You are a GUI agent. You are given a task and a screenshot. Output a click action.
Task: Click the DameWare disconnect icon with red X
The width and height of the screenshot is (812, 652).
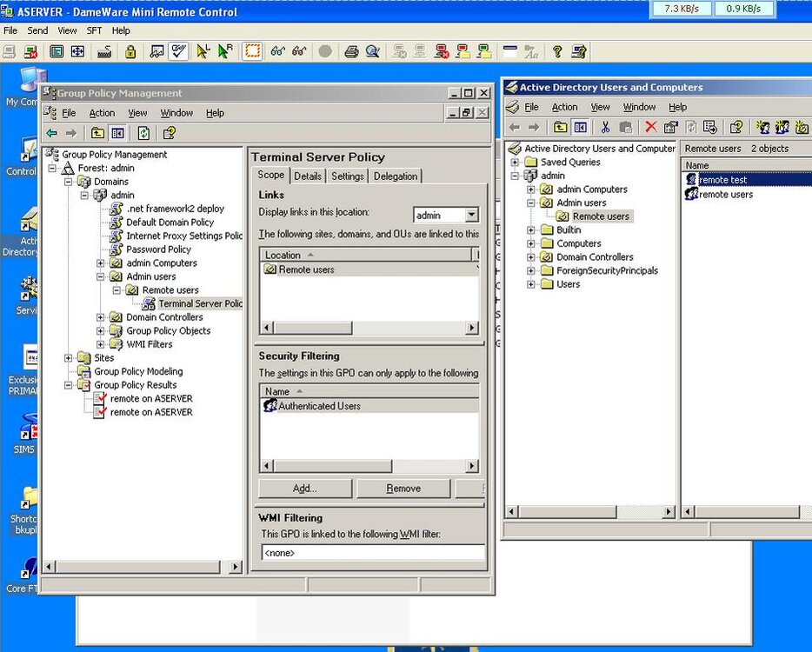click(30, 52)
